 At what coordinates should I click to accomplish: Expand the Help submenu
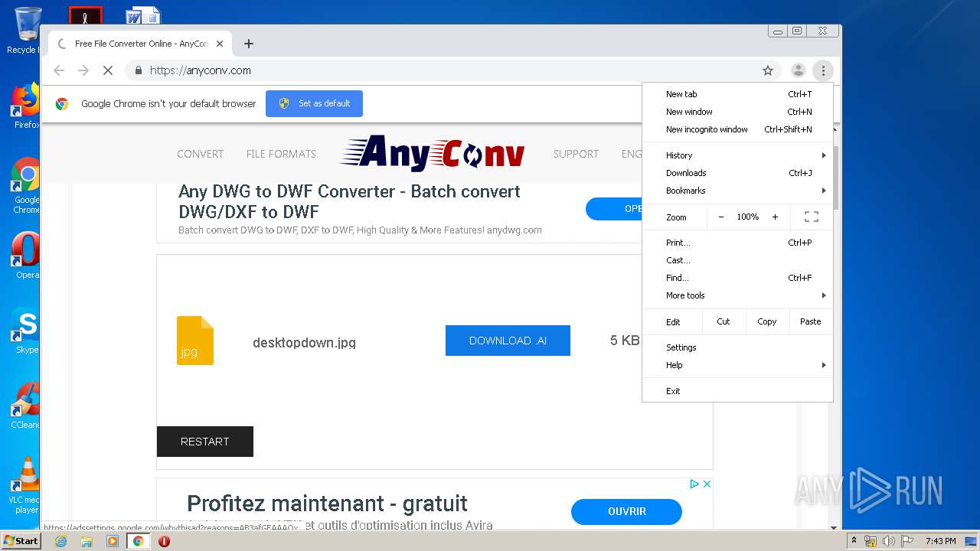(737, 365)
